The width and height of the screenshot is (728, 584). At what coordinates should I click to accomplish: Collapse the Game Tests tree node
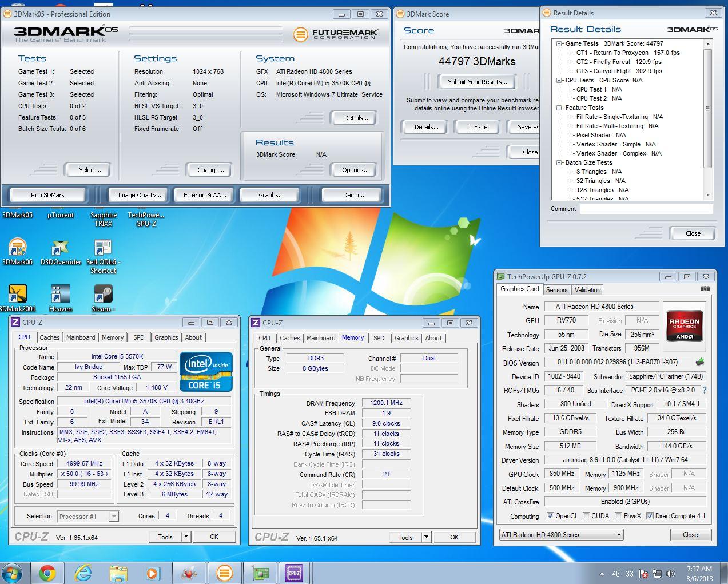click(559, 43)
